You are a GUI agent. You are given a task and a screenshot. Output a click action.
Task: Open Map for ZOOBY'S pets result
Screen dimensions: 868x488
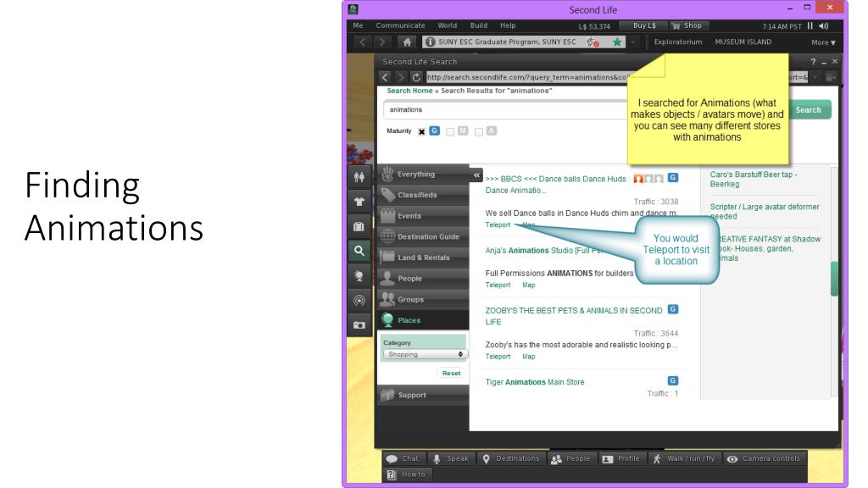coord(529,357)
